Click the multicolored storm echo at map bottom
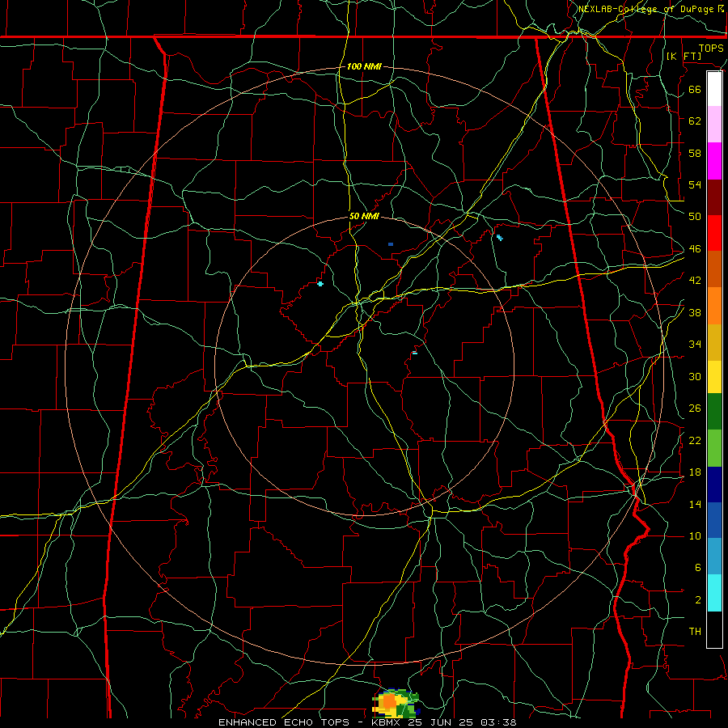This screenshot has height=728, width=728. click(x=396, y=703)
